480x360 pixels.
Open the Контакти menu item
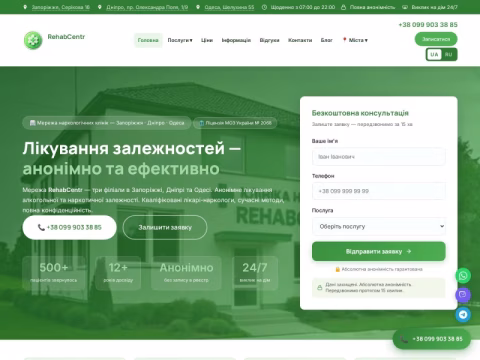(x=300, y=40)
